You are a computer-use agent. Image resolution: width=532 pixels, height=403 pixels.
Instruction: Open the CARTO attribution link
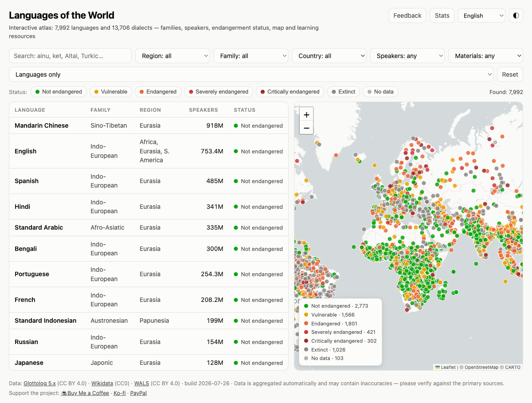513,367
